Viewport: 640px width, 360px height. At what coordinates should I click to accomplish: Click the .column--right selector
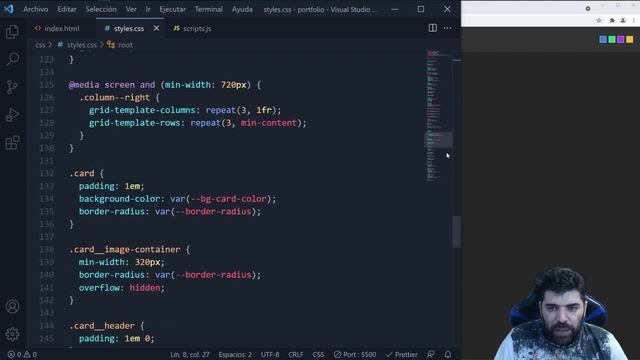[x=114, y=97]
